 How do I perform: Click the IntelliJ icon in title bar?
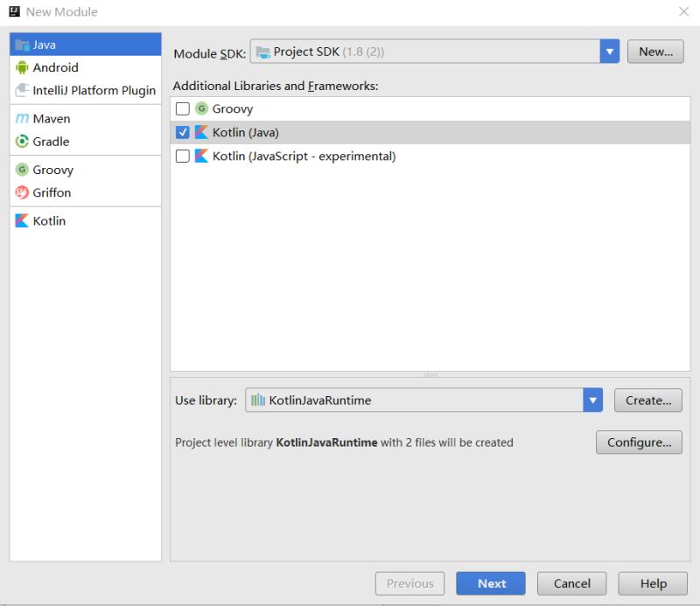coord(15,11)
